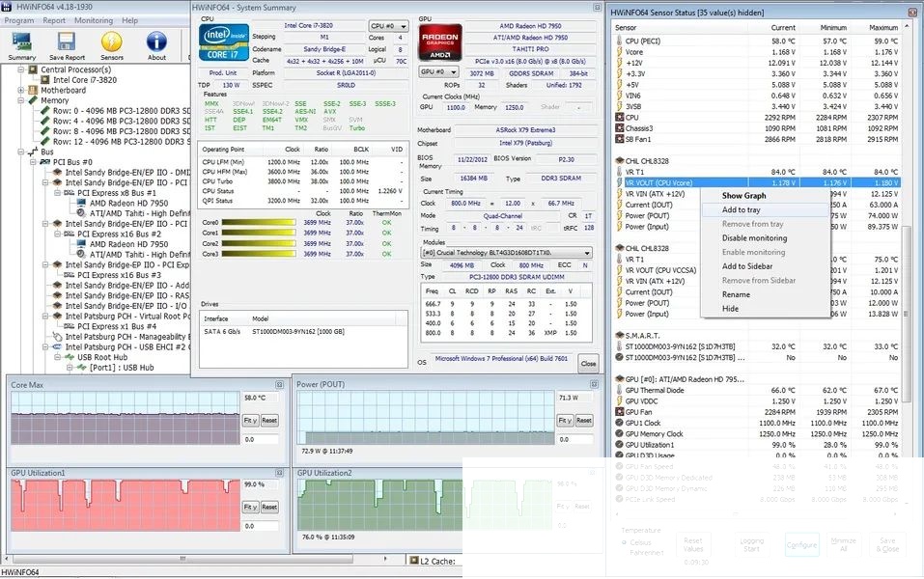Click Fit y button in Power (POUT) graph
This screenshot has height=579, width=924.
[565, 420]
